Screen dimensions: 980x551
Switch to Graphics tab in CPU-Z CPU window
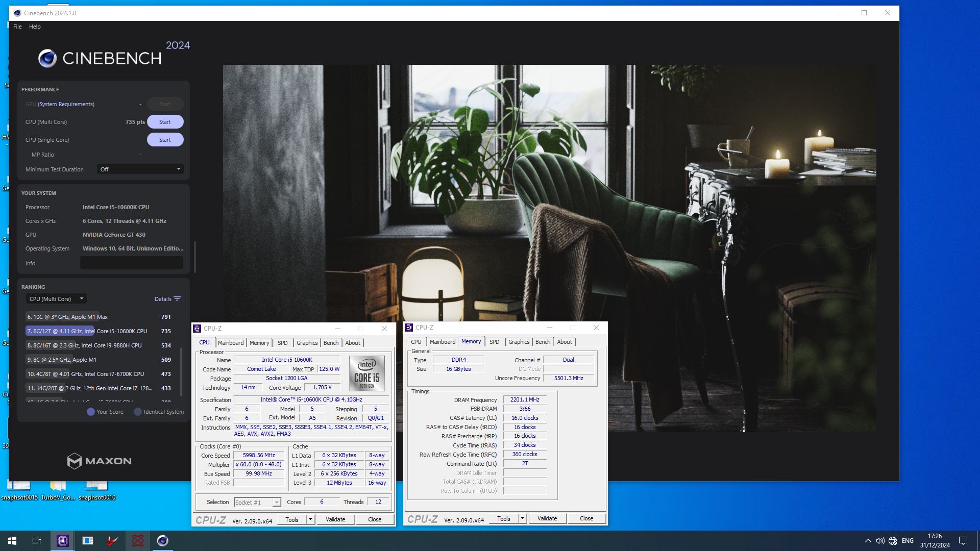click(x=307, y=343)
